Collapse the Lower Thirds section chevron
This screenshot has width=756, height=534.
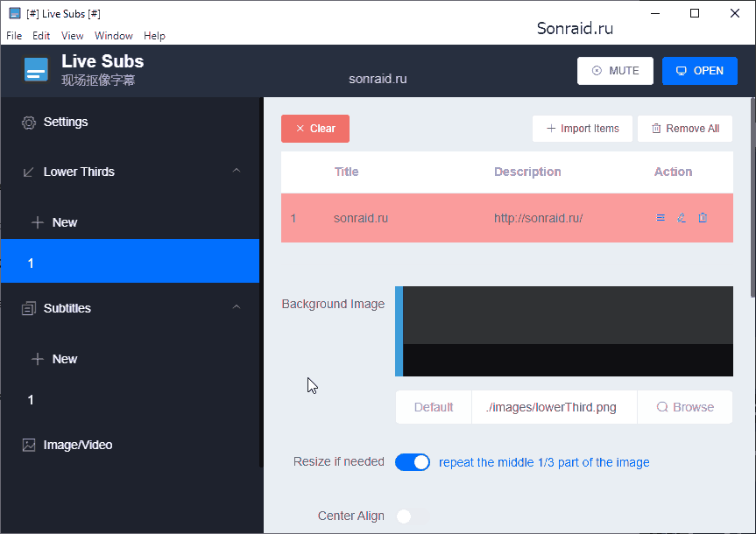point(237,171)
